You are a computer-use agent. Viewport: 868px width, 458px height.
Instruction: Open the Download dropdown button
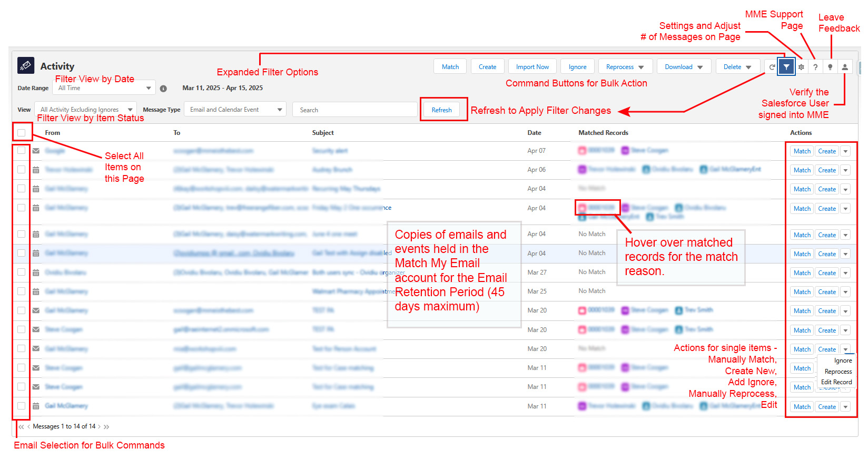(684, 67)
